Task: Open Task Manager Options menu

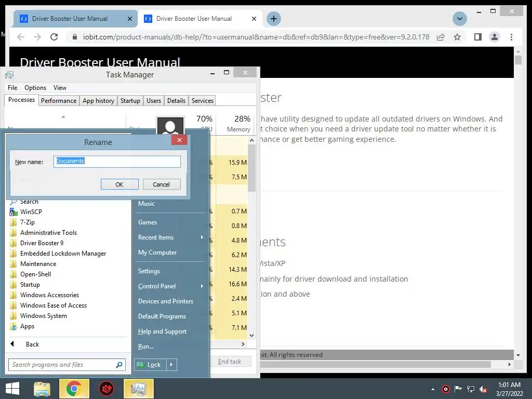Action: [x=35, y=87]
